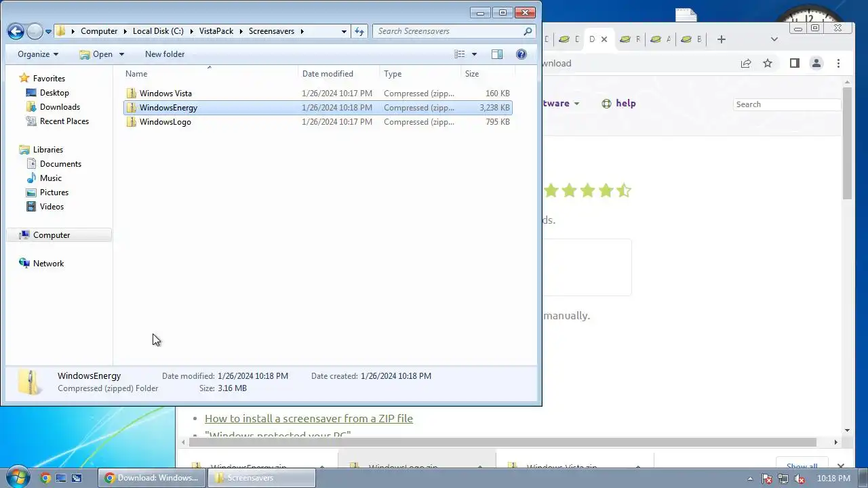Sort by Date modified column
Viewport: 868px width, 488px height.
[338, 74]
